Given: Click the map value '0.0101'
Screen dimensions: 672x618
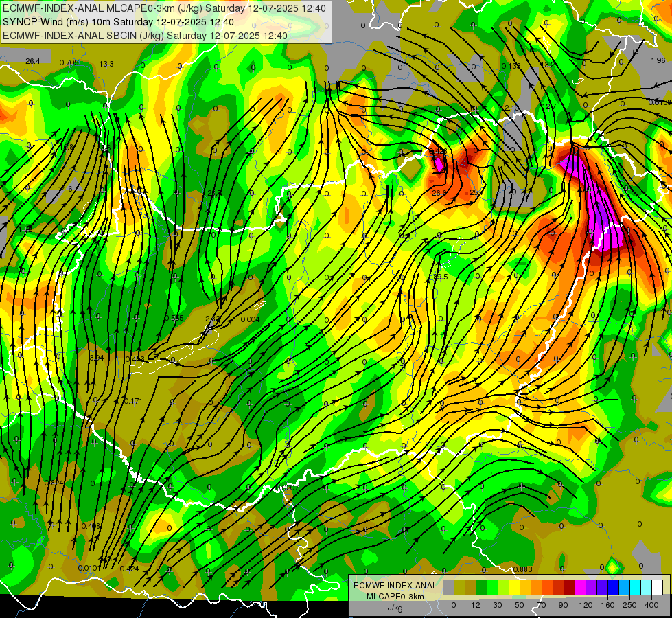Looking at the screenshot, I should pyautogui.click(x=90, y=568).
